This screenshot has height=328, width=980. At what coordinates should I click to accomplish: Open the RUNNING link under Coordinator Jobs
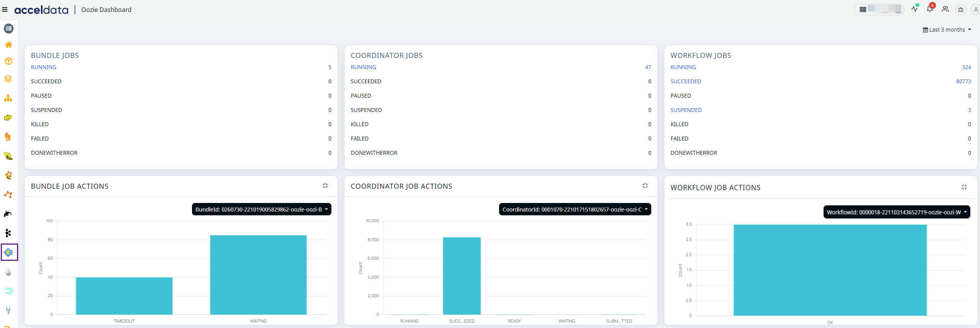[x=363, y=67]
